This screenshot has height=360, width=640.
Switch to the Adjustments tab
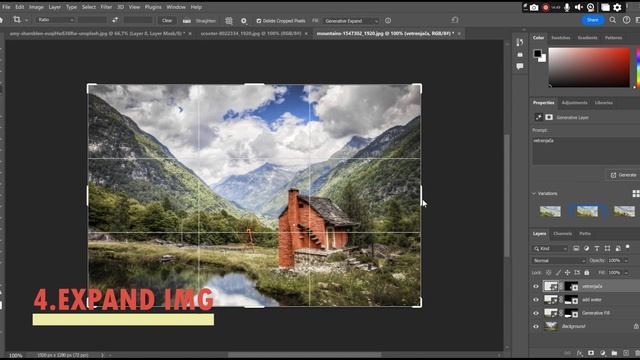(574, 103)
